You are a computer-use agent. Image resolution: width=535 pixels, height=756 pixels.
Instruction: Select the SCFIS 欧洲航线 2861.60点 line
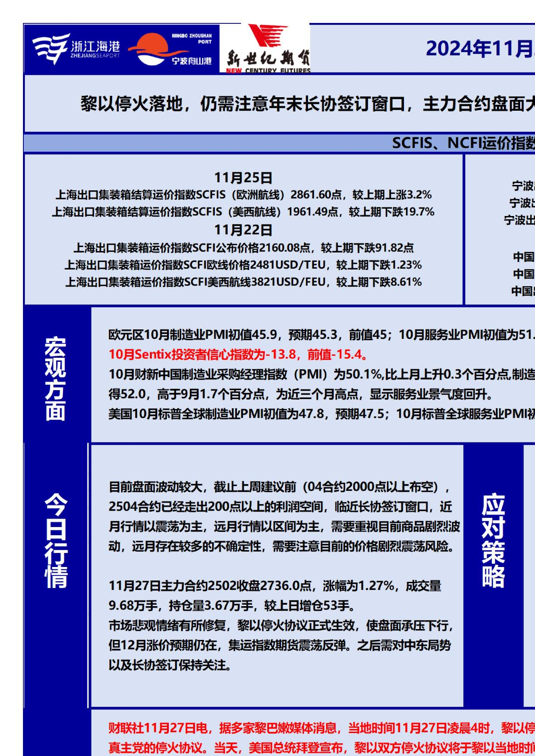coord(243,195)
